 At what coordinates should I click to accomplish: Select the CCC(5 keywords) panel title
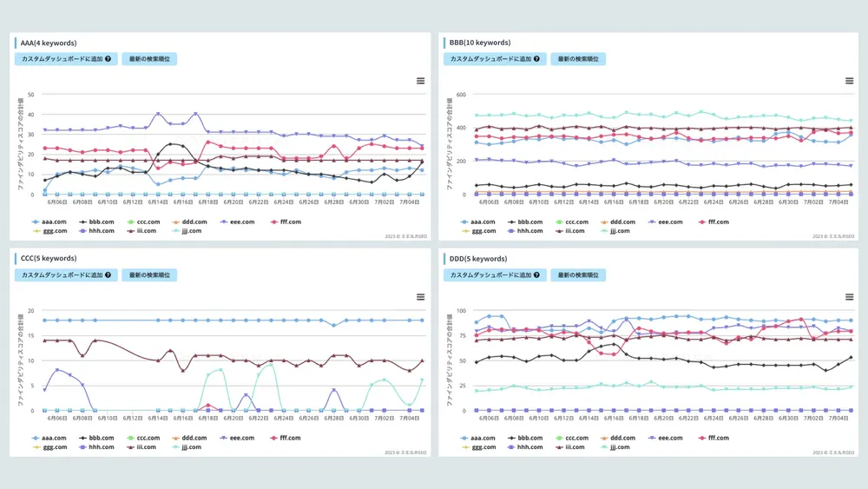(49, 259)
